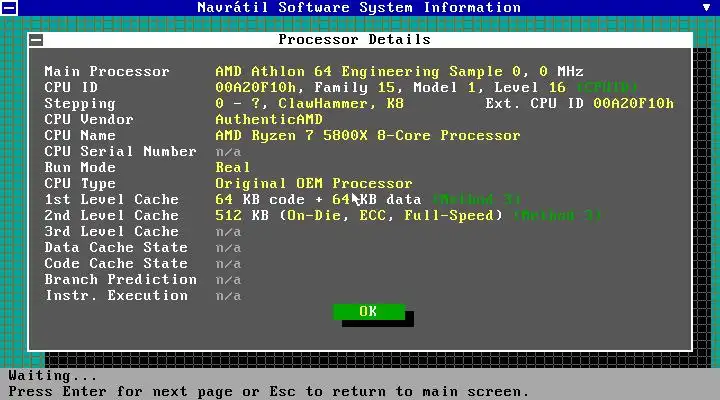This screenshot has width=720, height=400.
Task: Click the 'Ext. CPU ID 00A20F10h' text
Action: click(x=579, y=103)
